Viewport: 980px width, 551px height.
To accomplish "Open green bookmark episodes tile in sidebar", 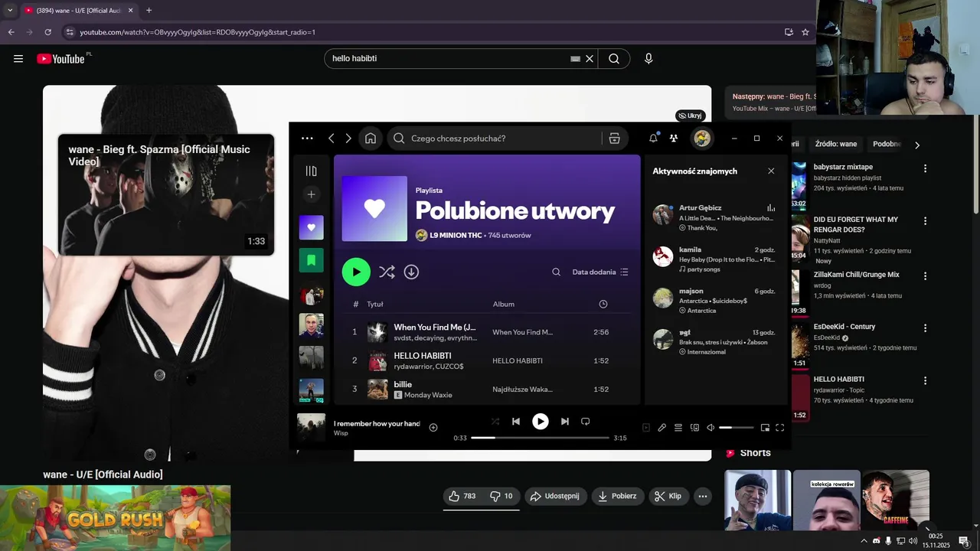I will click(311, 260).
